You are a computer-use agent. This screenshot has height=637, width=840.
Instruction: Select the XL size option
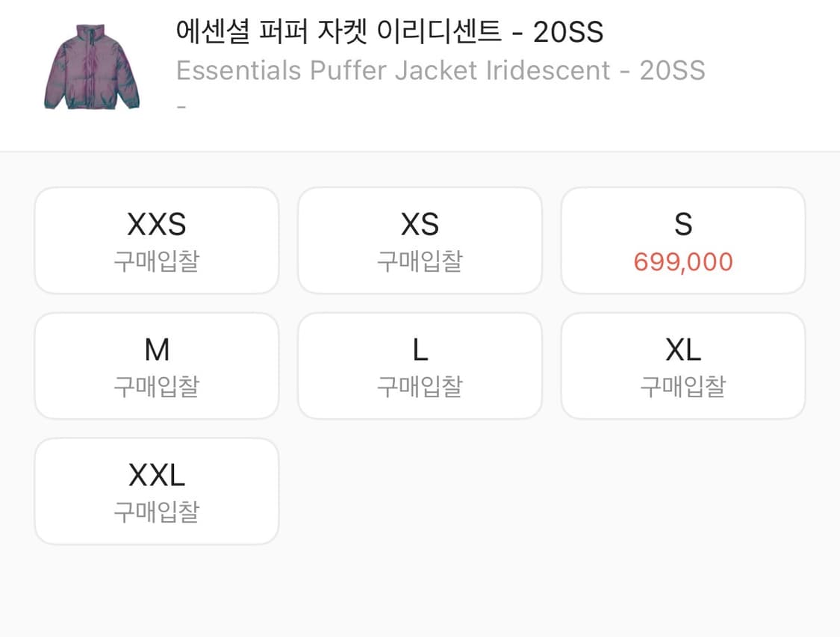coord(683,364)
